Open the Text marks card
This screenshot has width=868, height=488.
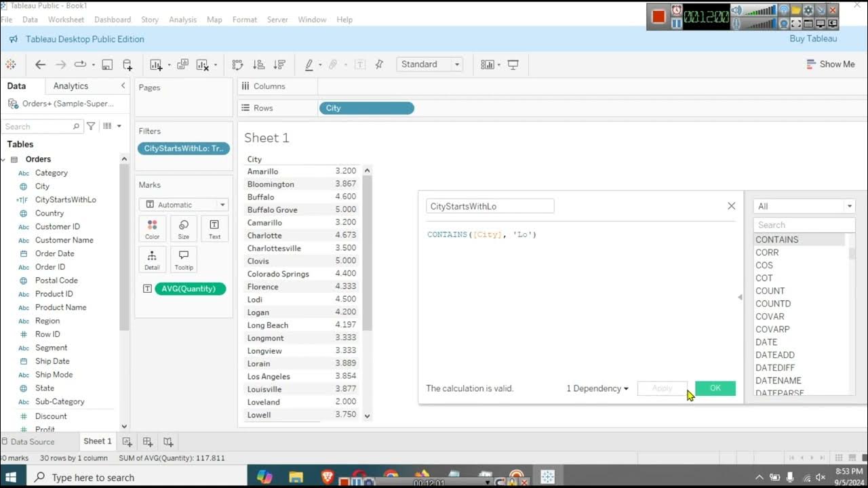(214, 228)
